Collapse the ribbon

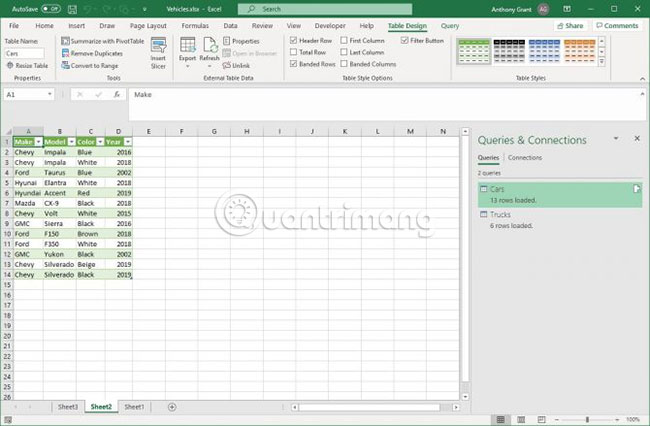(642, 78)
